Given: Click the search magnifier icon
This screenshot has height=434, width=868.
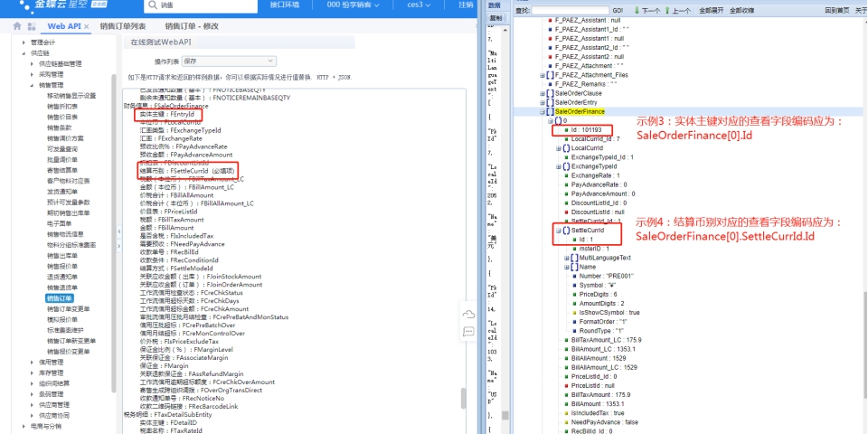Looking at the screenshot, I should (152, 5).
